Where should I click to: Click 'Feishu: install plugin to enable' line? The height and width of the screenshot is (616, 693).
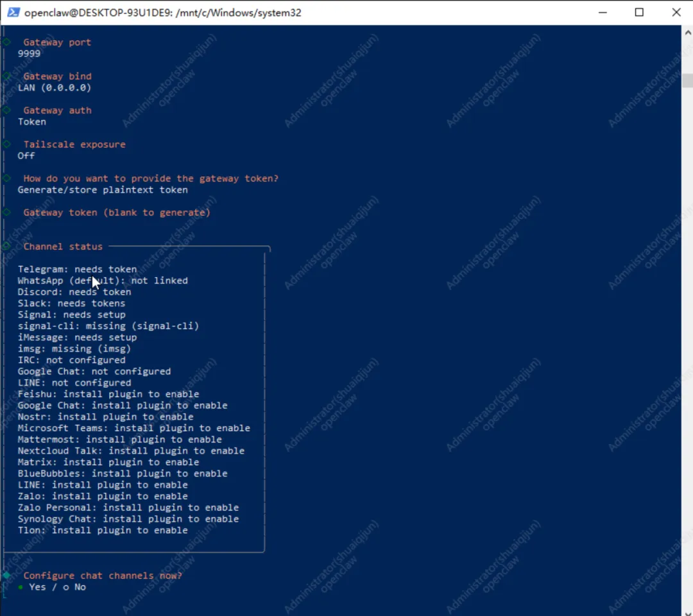pyautogui.click(x=108, y=394)
